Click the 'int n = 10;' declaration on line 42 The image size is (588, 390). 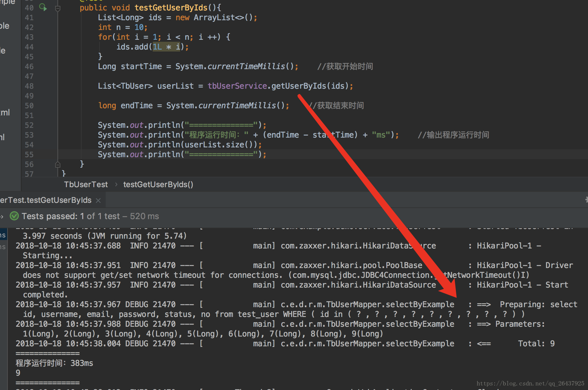(123, 27)
